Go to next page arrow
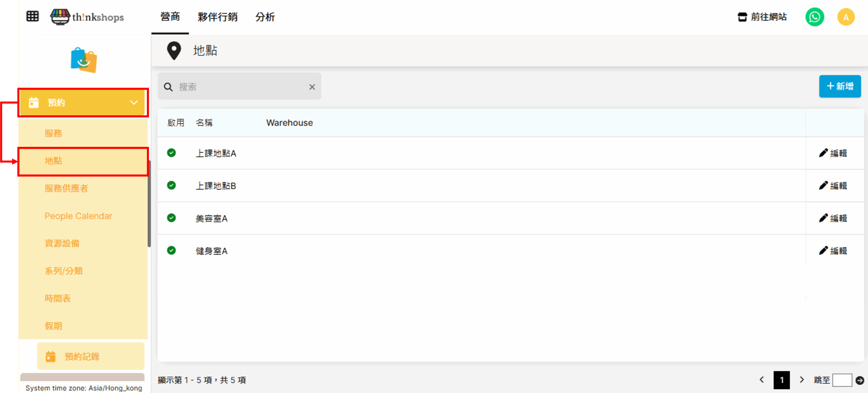The height and width of the screenshot is (393, 868). coord(802,380)
